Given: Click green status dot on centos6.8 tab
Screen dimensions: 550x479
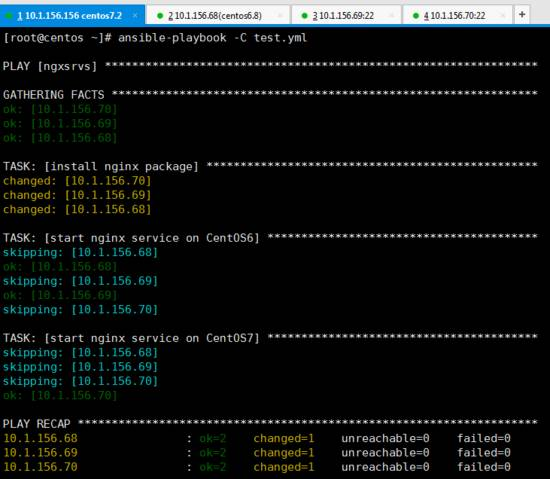Looking at the screenshot, I should [160, 15].
